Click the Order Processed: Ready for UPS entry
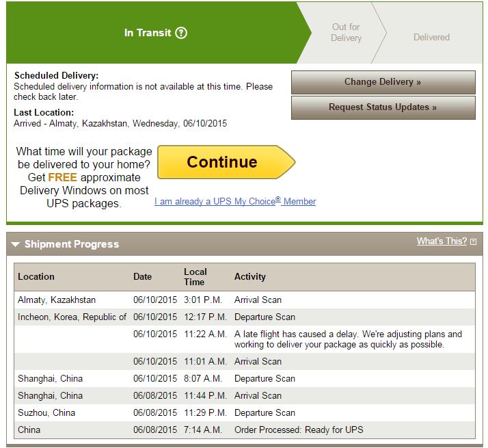488x448 pixels. [x=299, y=430]
